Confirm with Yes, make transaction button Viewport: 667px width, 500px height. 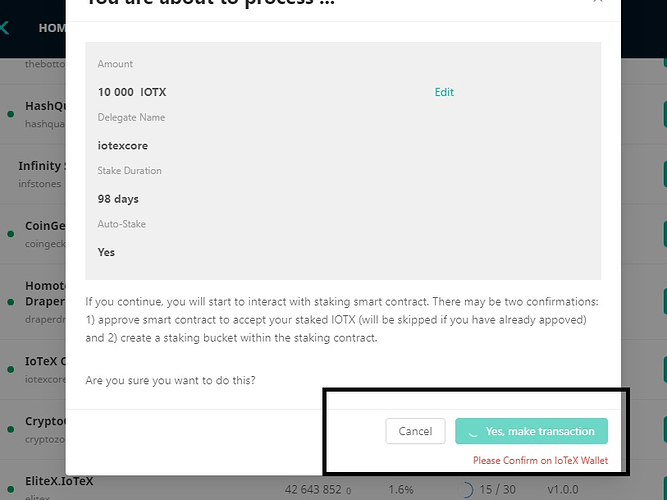[531, 431]
